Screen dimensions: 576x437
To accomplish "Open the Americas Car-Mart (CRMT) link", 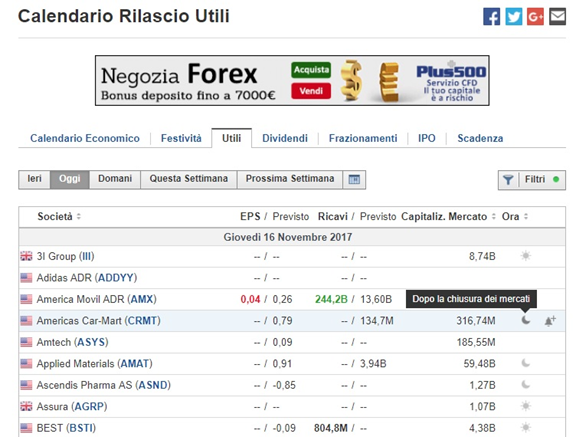I will [x=98, y=321].
